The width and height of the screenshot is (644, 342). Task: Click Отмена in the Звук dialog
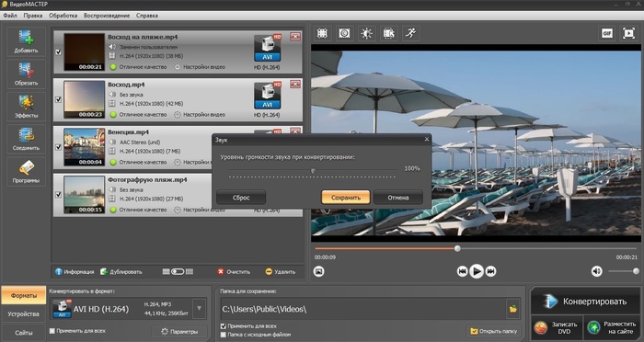tap(398, 198)
